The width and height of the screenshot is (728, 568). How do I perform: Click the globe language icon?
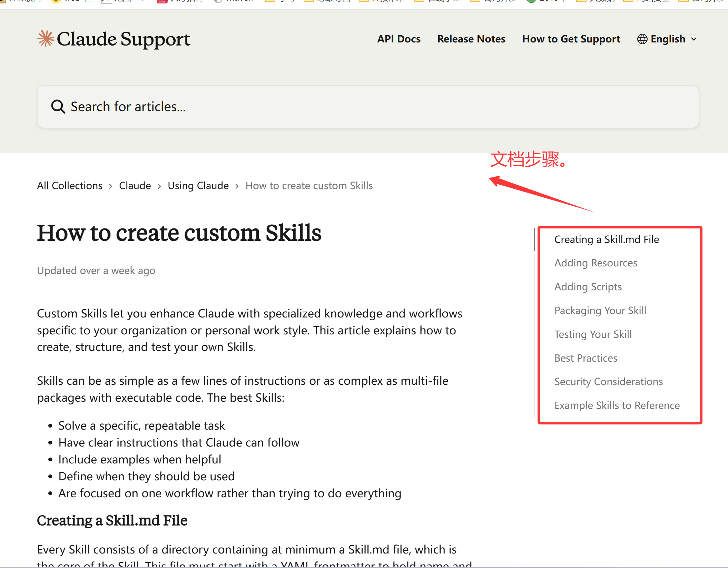point(642,39)
